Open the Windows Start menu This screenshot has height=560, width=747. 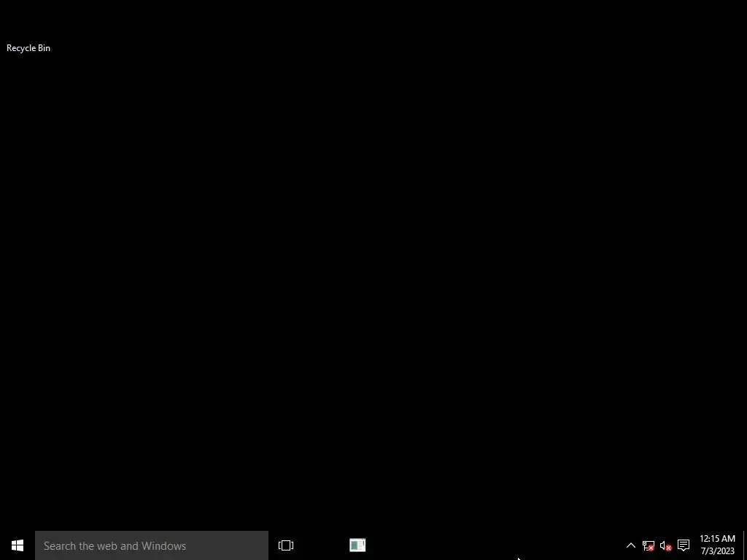point(18,545)
